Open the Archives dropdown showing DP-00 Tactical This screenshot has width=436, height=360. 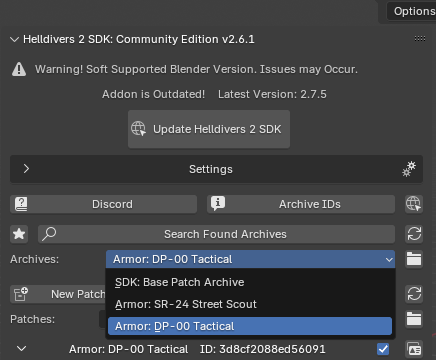coord(251,259)
